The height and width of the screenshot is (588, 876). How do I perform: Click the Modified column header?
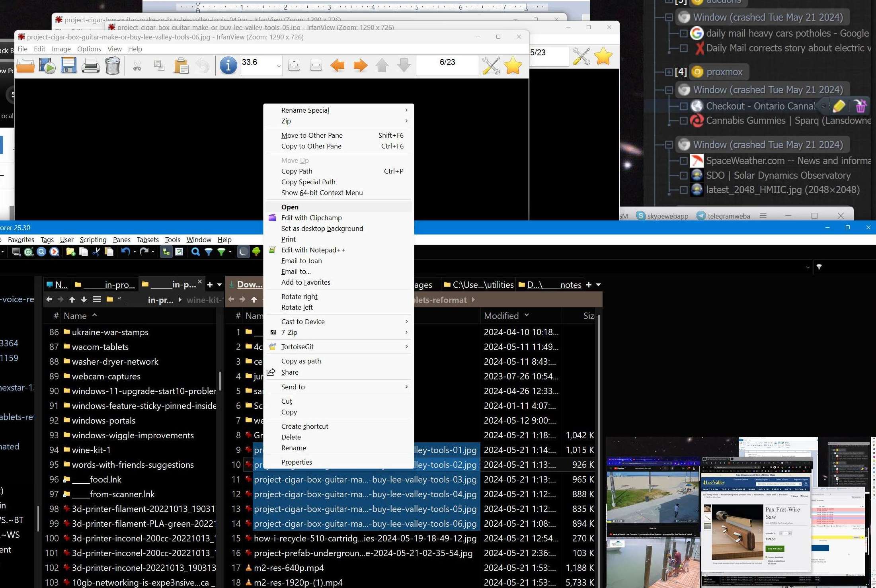(x=501, y=316)
